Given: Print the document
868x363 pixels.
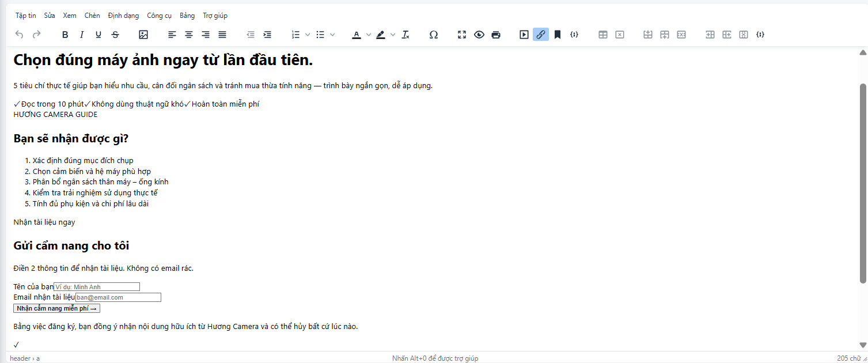Looking at the screenshot, I should [x=496, y=35].
